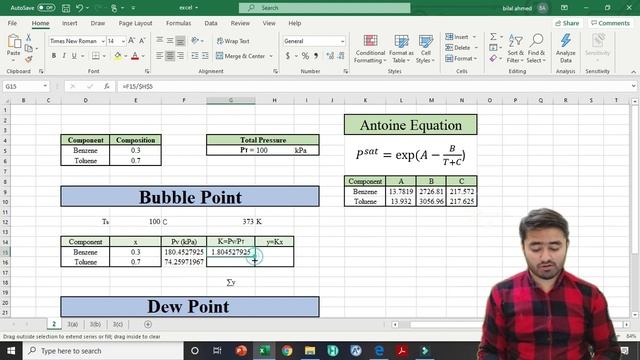Switch to the Insert tab
The height and width of the screenshot is (360, 640).
pyautogui.click(x=69, y=23)
